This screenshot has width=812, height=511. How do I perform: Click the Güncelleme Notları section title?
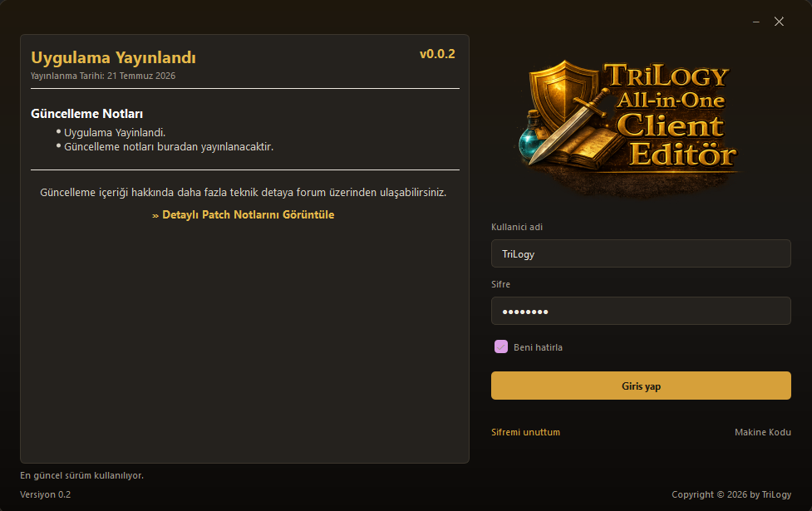tap(86, 114)
